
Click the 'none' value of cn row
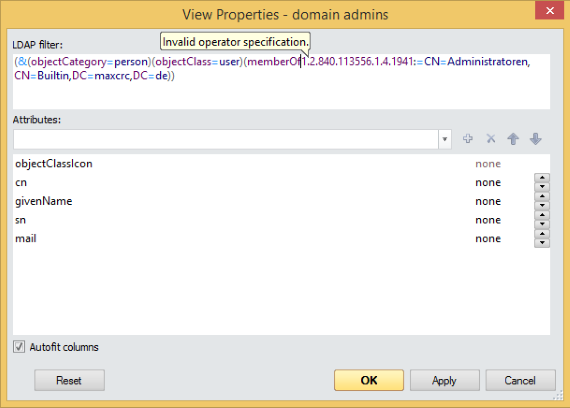[x=488, y=183]
